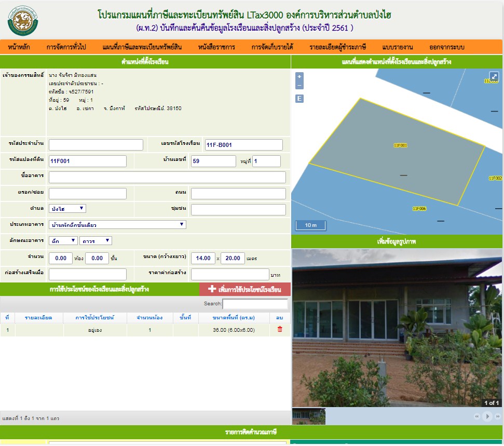This screenshot has height=446, width=504.
Task: Zoom in the parcel map with plus
Action: (299, 76)
